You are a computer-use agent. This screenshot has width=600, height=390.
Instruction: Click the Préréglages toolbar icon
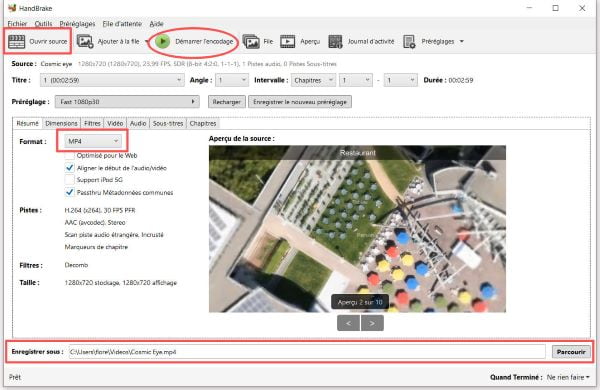point(409,41)
